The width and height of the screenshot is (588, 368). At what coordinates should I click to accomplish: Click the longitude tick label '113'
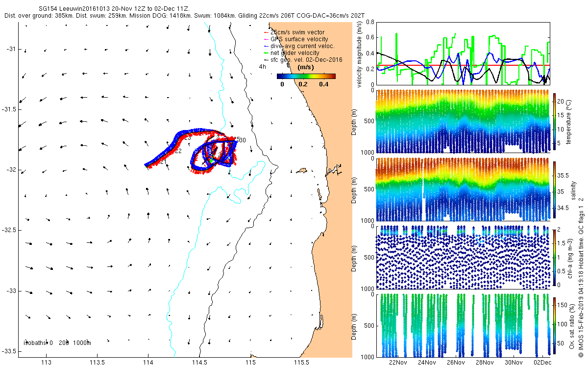(46, 363)
